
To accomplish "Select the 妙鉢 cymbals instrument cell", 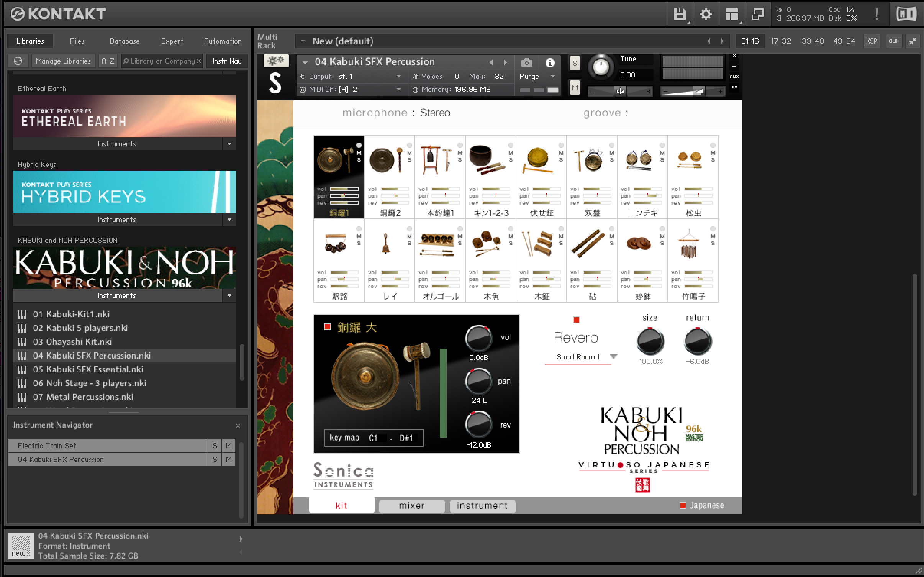I will tap(642, 261).
